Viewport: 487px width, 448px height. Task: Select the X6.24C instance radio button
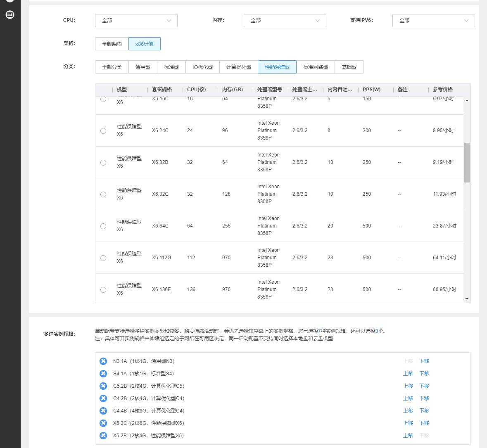coord(103,131)
